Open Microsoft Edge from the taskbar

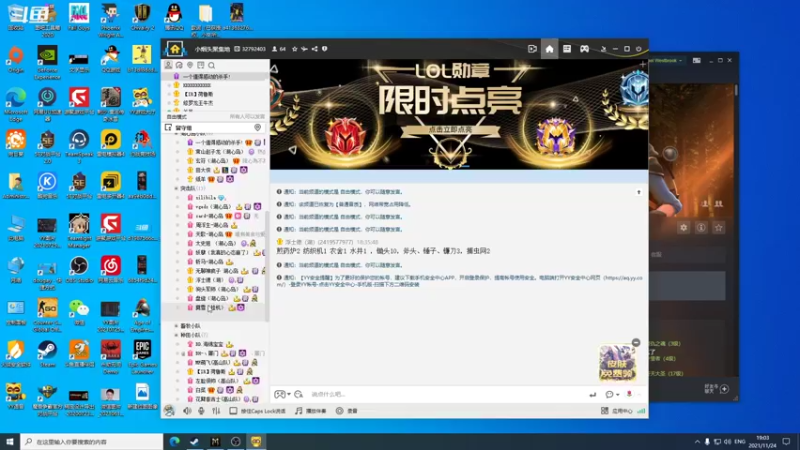(x=174, y=441)
